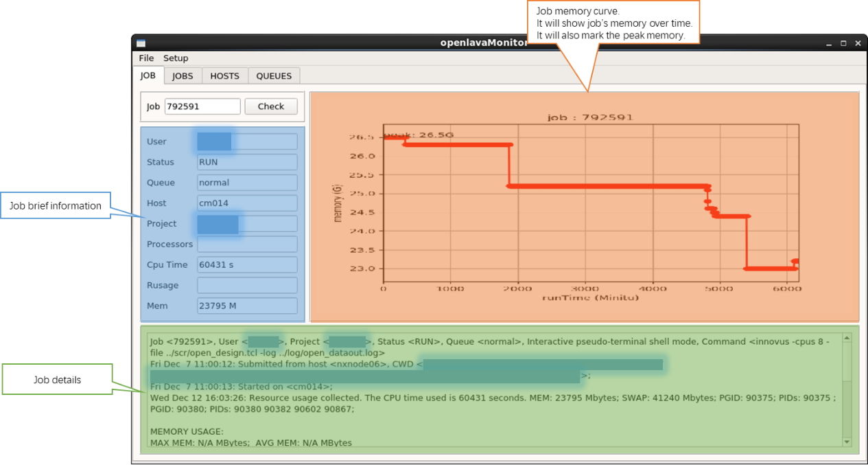
Task: Click the 'MAX MEM: N/A MBytes' line
Action: (251, 442)
